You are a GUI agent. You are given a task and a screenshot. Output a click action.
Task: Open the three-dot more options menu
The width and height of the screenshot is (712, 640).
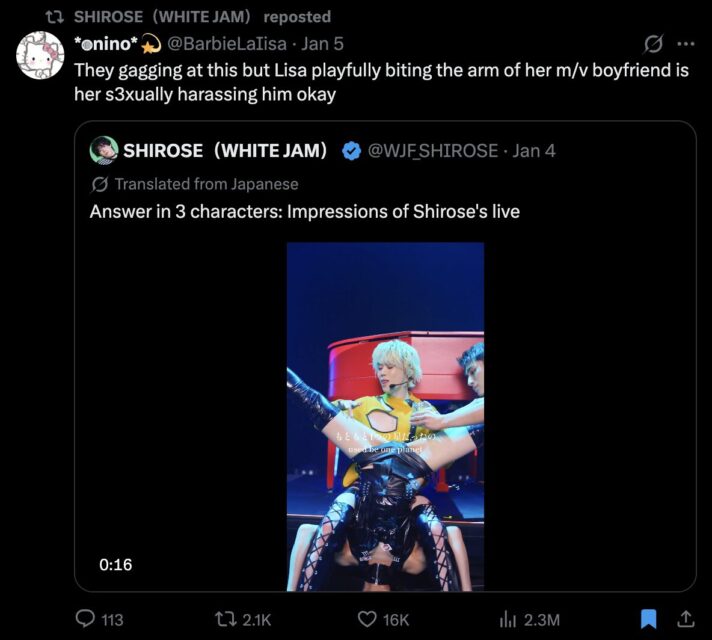(x=686, y=44)
